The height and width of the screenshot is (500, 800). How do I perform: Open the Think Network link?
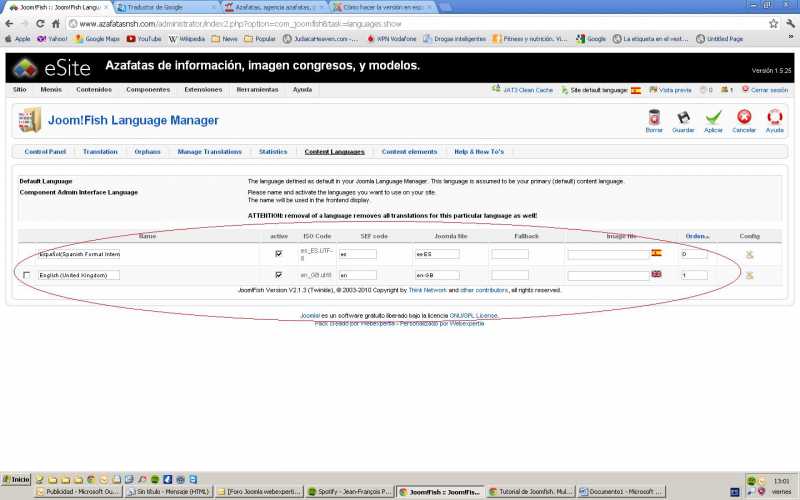point(427,290)
